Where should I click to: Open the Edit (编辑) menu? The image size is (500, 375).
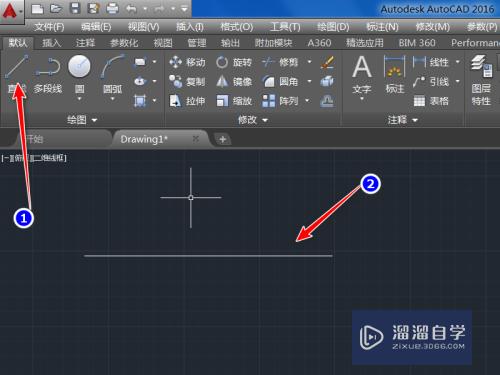[96, 27]
